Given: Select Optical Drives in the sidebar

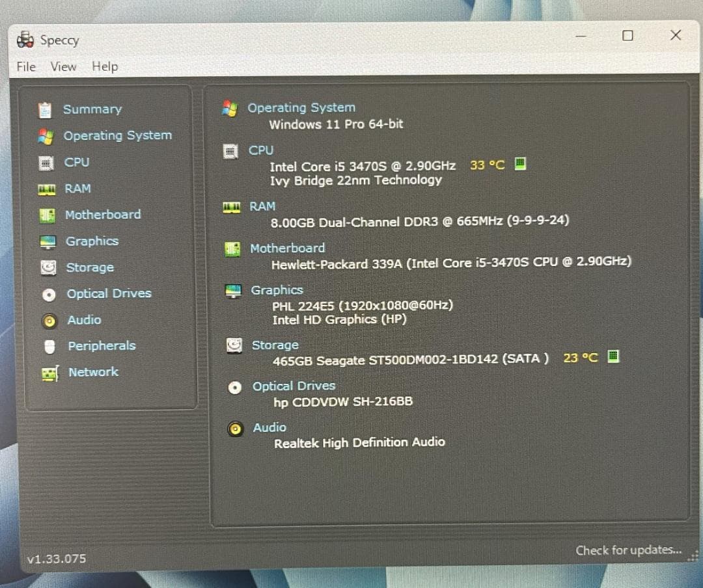Looking at the screenshot, I should click(109, 293).
